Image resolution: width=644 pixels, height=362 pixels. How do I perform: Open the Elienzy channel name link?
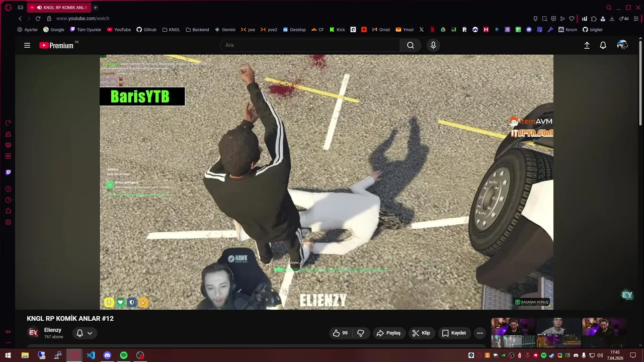click(53, 330)
